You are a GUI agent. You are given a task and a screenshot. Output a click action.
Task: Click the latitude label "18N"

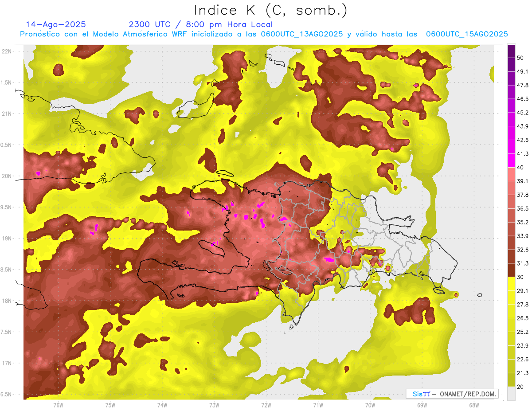7,301
